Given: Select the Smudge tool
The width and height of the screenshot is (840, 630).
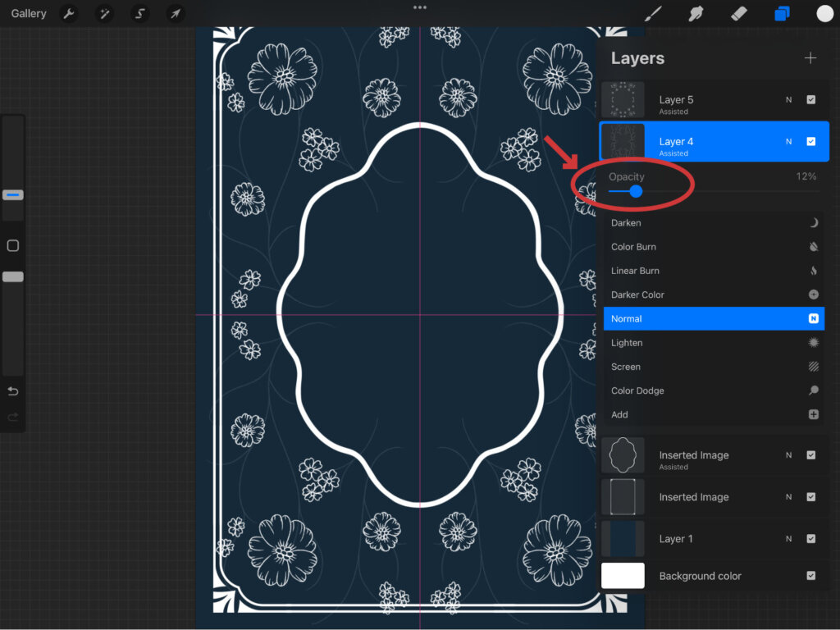Looking at the screenshot, I should pos(696,14).
